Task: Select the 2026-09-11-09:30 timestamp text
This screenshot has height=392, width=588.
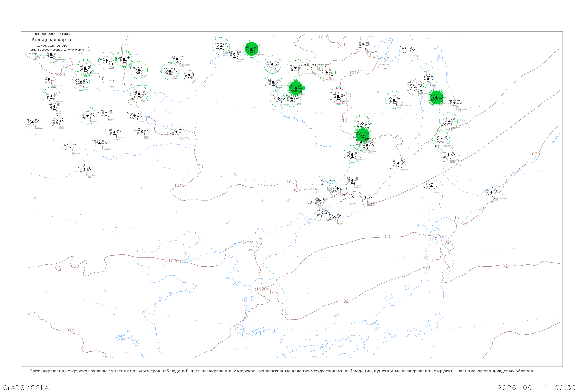Action: [x=537, y=387]
